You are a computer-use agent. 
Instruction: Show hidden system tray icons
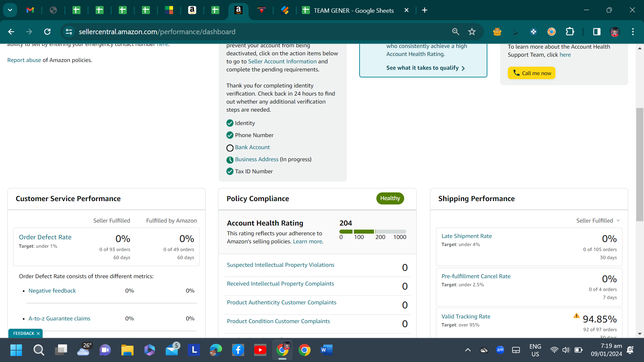tap(468, 350)
